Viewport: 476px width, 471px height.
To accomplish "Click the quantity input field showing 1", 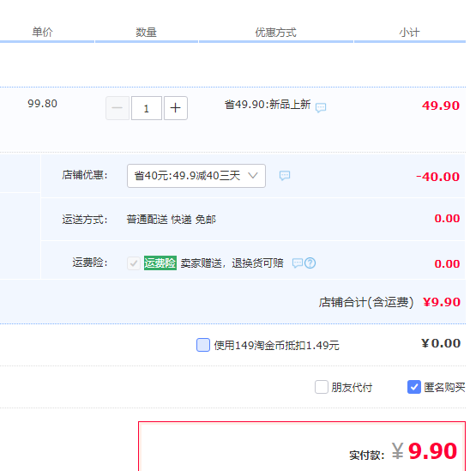I will [147, 108].
